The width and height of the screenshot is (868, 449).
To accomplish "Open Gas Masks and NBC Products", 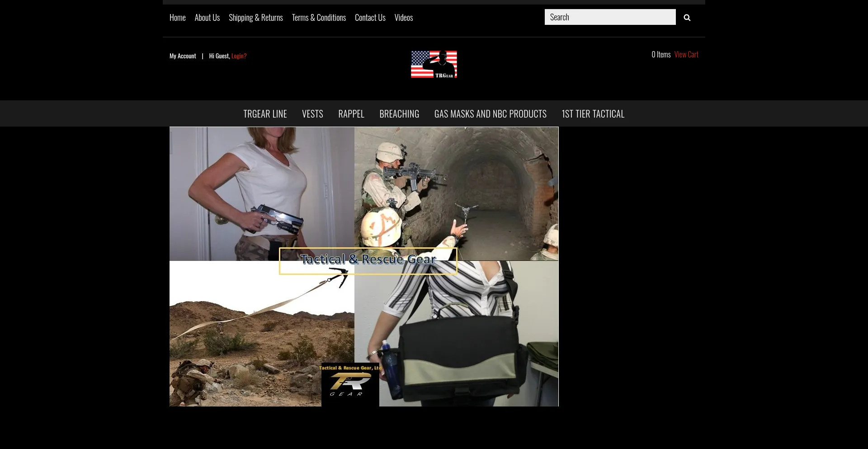I will point(490,114).
